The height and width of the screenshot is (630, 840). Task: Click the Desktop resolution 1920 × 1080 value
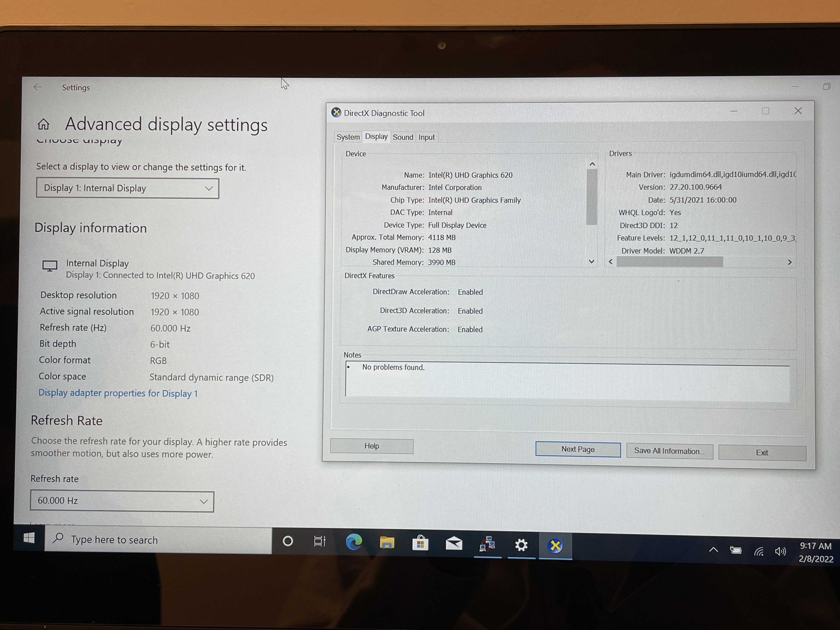coord(175,296)
